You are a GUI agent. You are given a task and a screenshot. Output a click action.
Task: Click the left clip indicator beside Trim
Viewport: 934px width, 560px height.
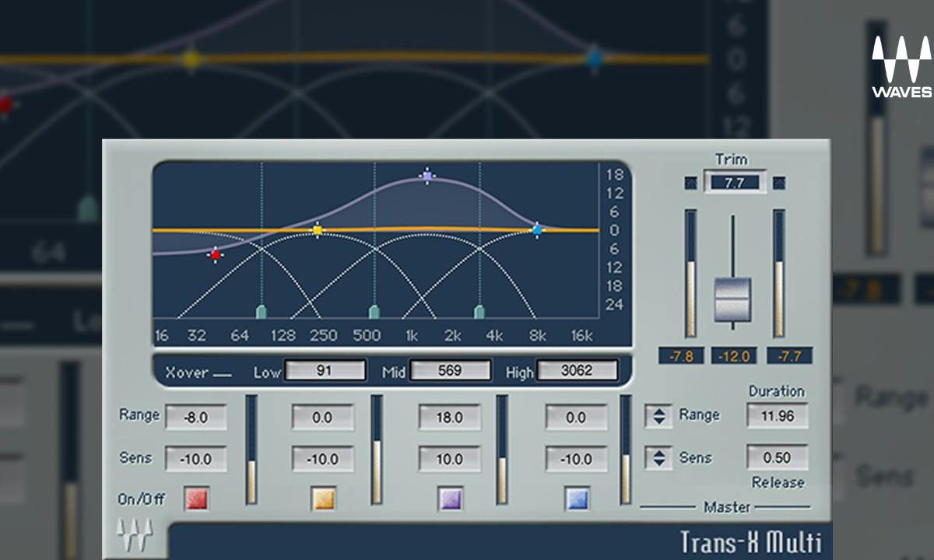[x=690, y=183]
